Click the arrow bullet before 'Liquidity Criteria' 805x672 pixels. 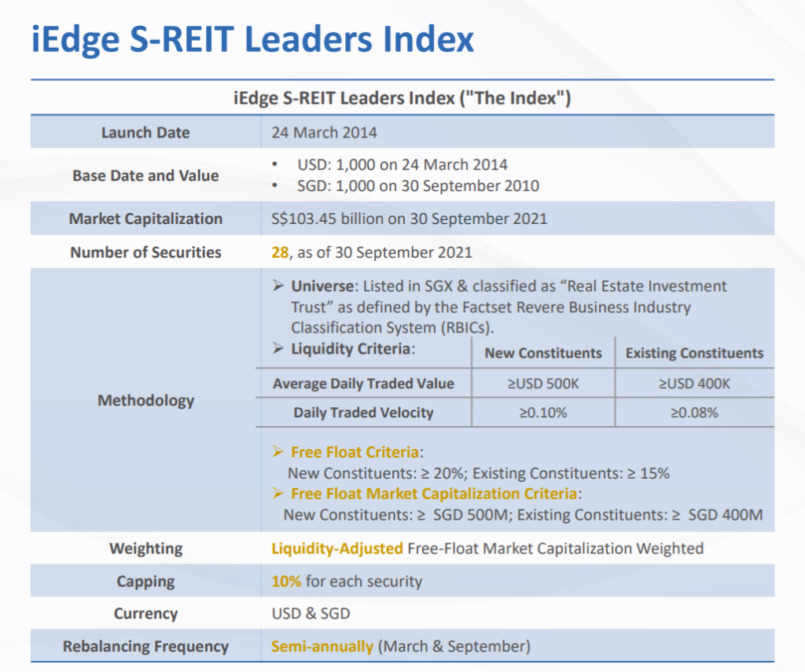(x=278, y=349)
